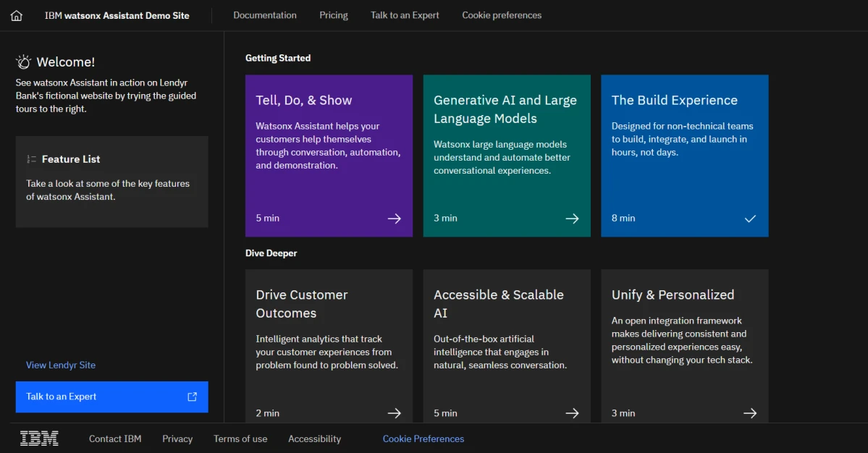This screenshot has height=453, width=868.
Task: Click the 3 min label on Unify & Personalized
Action: pos(623,413)
